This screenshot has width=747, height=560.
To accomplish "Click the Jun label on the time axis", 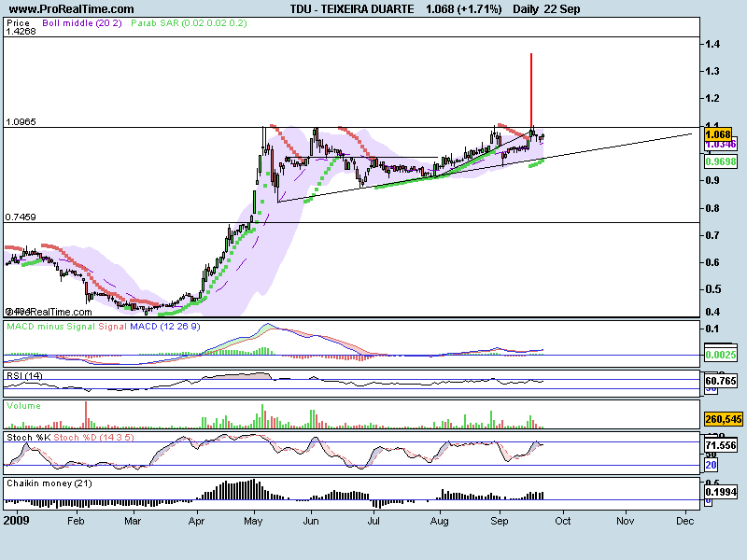I will [x=311, y=521].
